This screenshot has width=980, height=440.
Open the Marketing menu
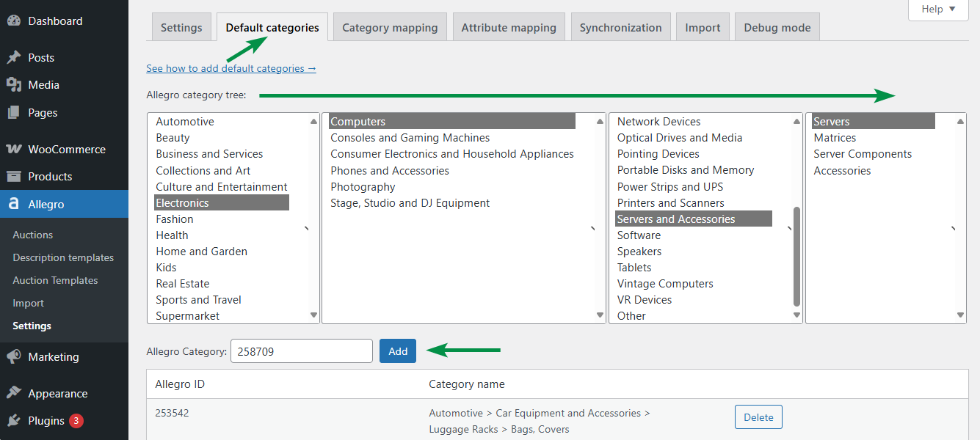[x=64, y=357]
